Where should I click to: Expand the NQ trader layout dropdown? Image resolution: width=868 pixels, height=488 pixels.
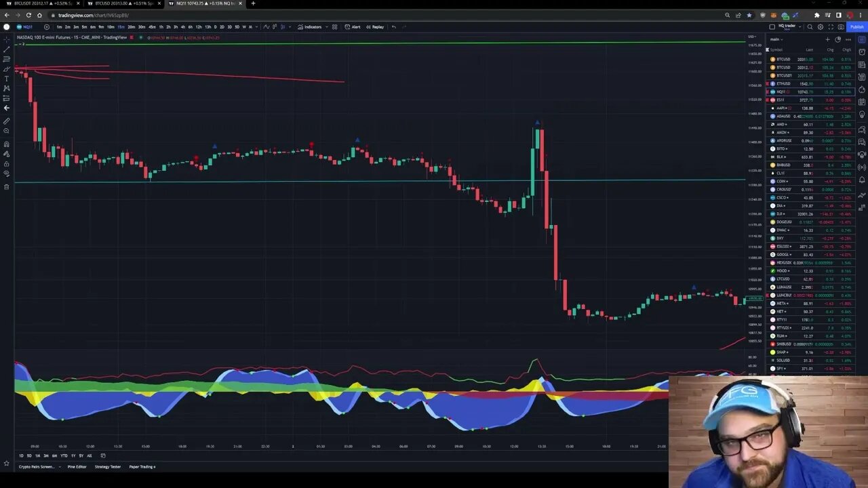tap(800, 27)
